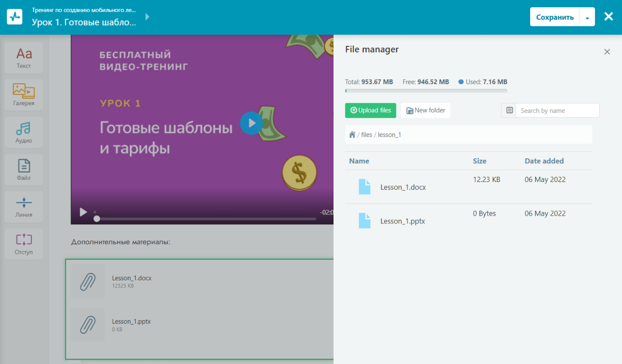Create a New folder
622x364 pixels.
tap(425, 111)
